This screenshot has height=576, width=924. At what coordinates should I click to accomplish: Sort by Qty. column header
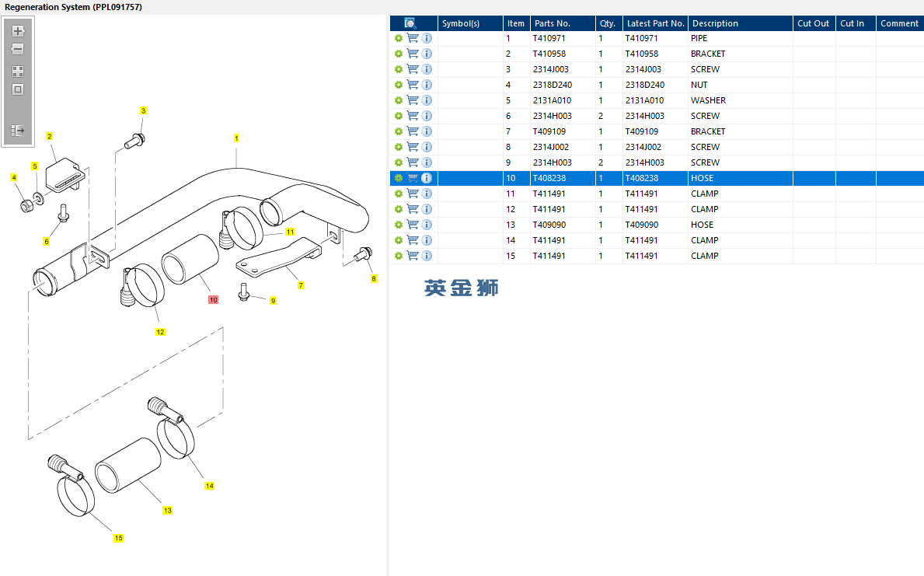[x=608, y=23]
